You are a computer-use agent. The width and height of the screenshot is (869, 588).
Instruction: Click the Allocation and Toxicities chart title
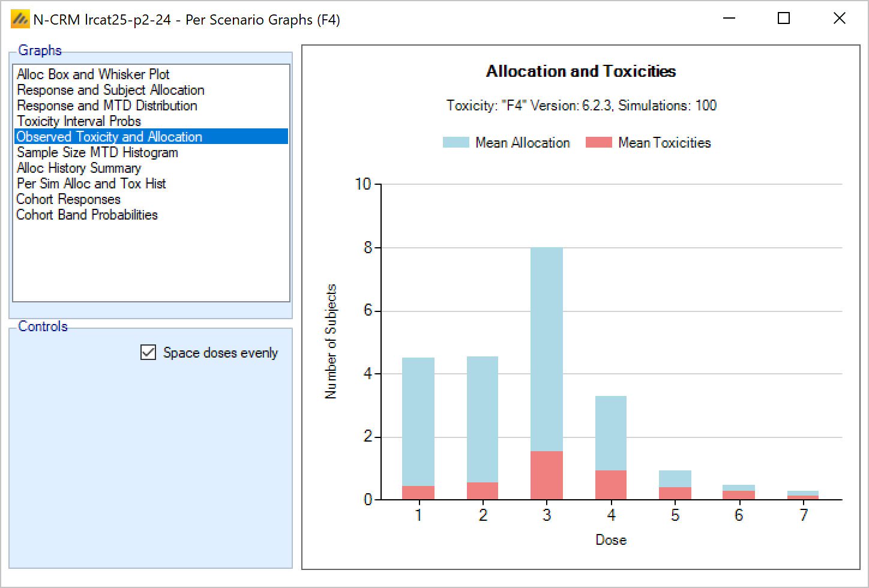[580, 71]
